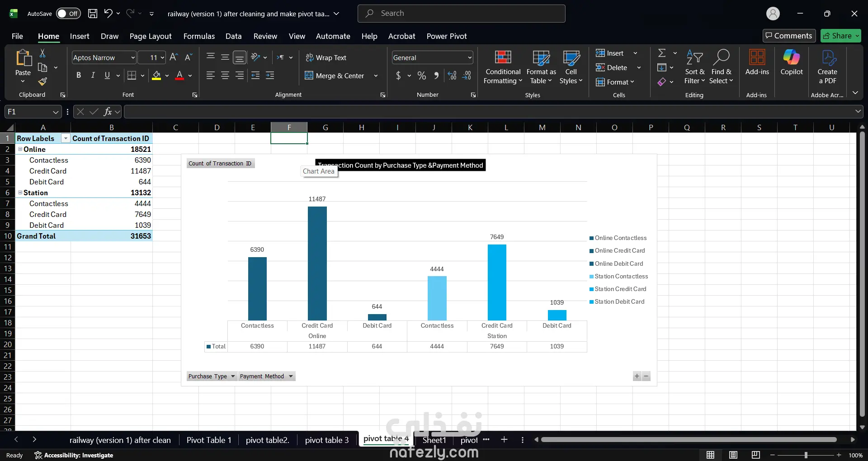
Task: Click the AutoSum sigma icon
Action: point(662,53)
